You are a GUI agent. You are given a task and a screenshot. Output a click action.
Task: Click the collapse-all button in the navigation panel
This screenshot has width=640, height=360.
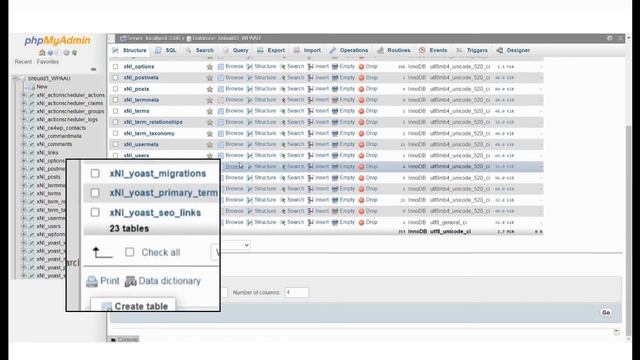tap(93, 69)
